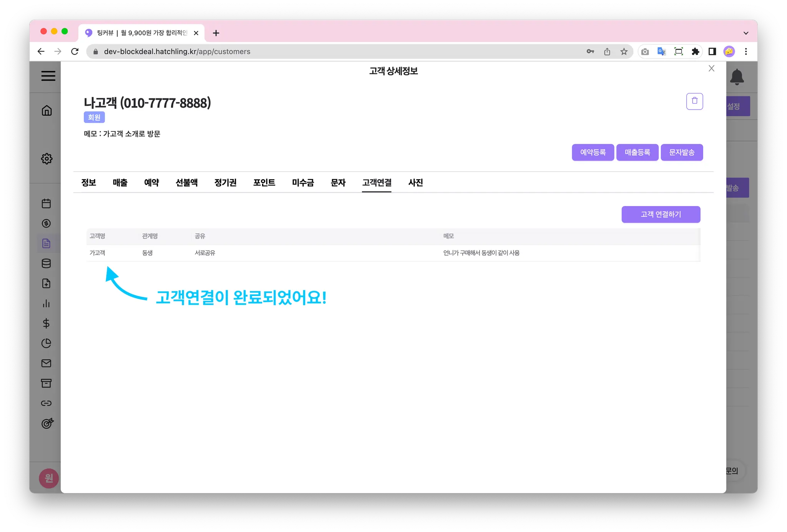Viewport: 787px width, 532px height.
Task: Open the 사진 tab
Action: pyautogui.click(x=415, y=183)
